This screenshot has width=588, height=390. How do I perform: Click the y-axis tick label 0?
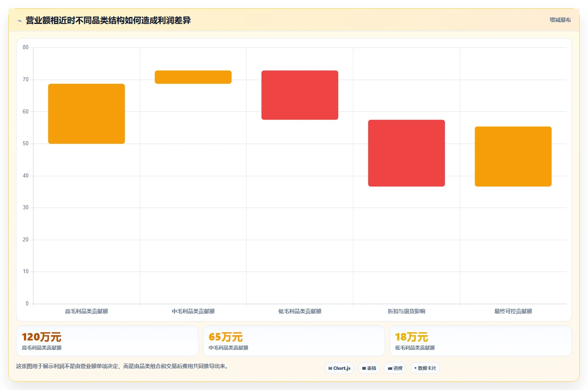(27, 304)
